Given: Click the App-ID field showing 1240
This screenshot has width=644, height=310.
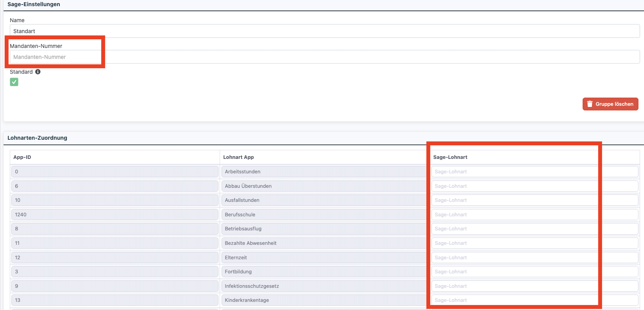Looking at the screenshot, I should pyautogui.click(x=115, y=214).
